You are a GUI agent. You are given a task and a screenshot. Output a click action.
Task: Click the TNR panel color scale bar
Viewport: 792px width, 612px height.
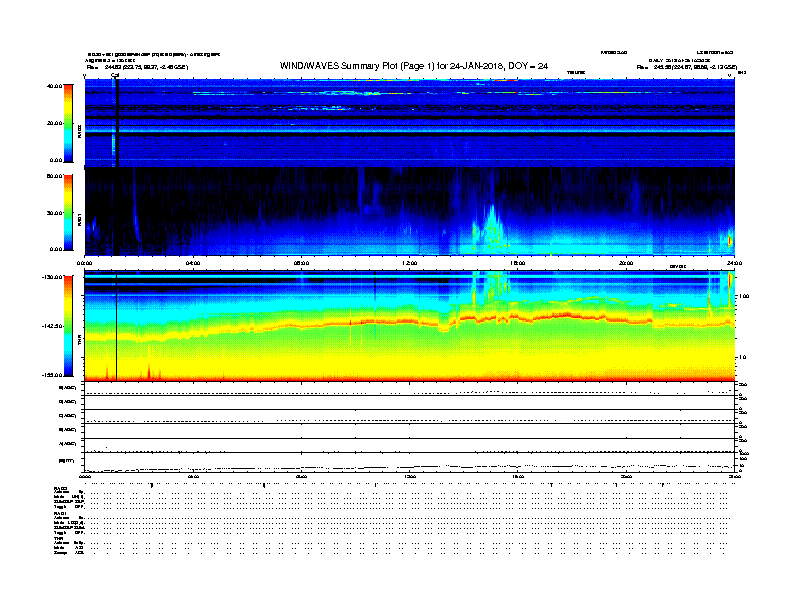tap(68, 326)
